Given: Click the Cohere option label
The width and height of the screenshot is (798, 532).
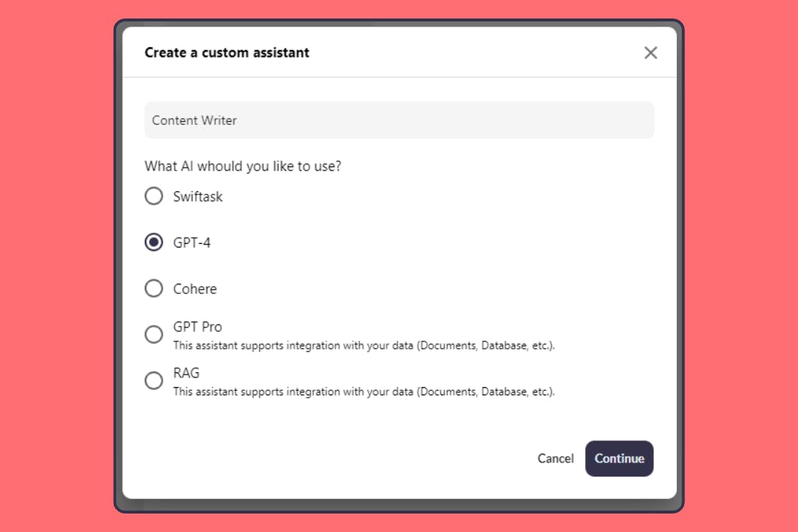Looking at the screenshot, I should coord(195,289).
